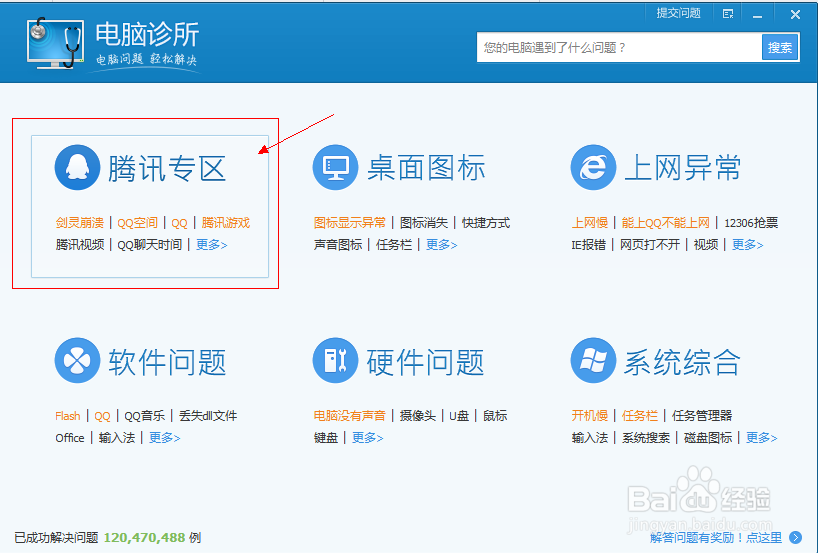
Task: Click the desktop monitor icon for 桌面图标
Action: pos(335,167)
